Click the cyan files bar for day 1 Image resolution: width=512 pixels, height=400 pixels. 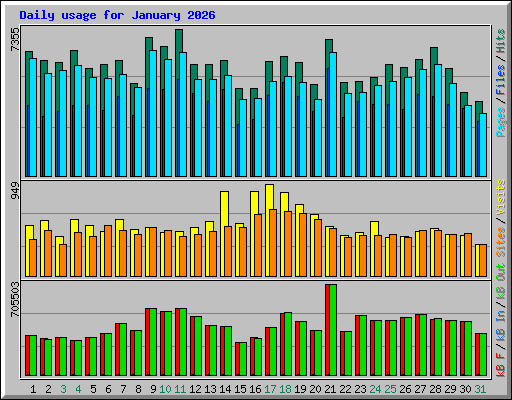click(x=33, y=117)
